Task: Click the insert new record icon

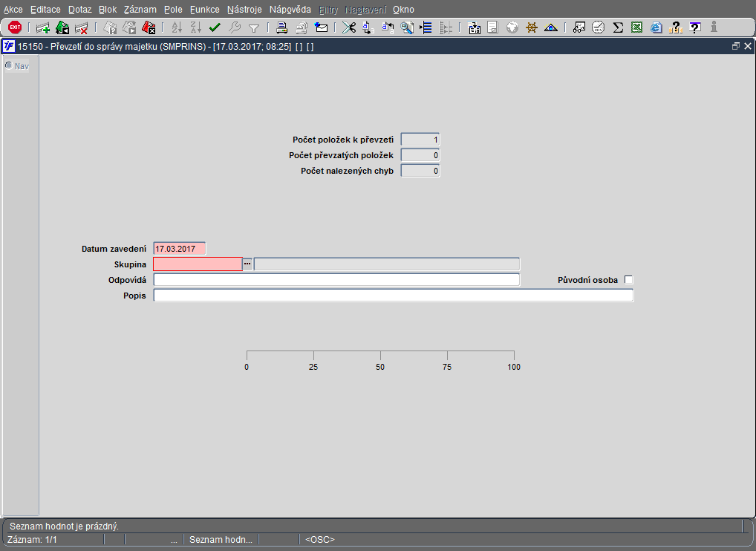Action: click(x=43, y=28)
